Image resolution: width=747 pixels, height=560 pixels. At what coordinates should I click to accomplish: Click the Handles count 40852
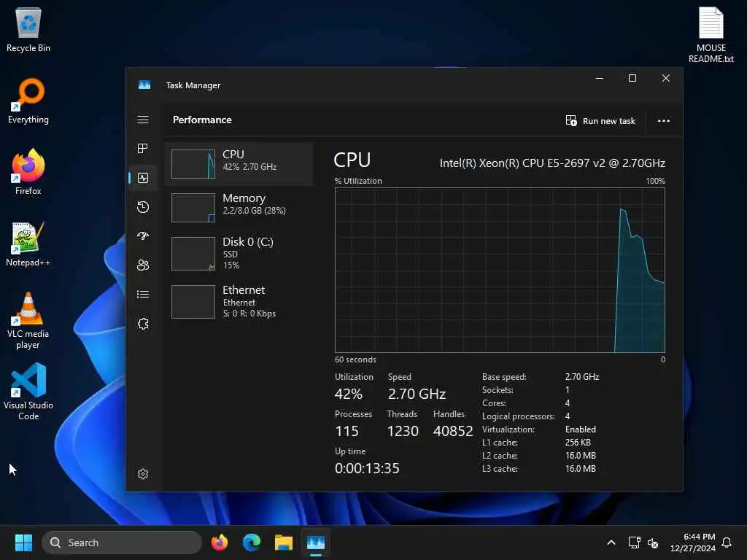click(452, 431)
